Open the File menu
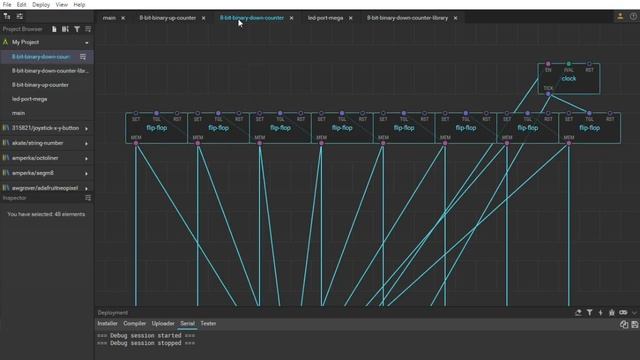 (x=7, y=4)
